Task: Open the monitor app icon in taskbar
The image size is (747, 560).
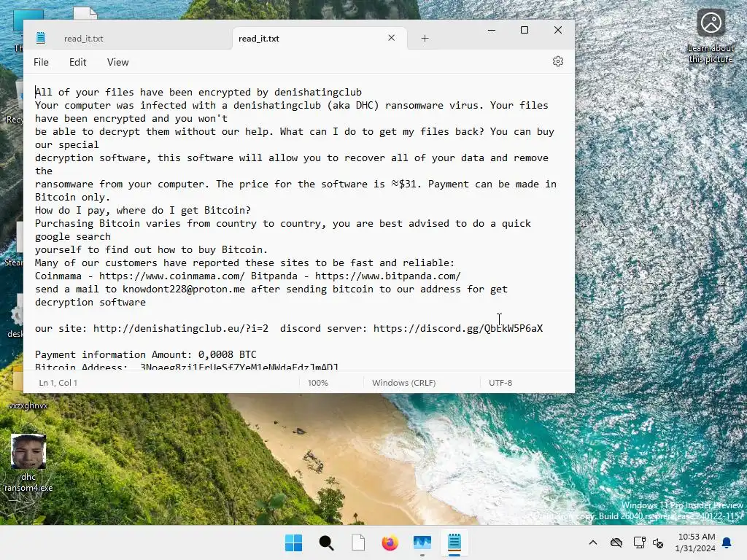Action: coord(422,542)
